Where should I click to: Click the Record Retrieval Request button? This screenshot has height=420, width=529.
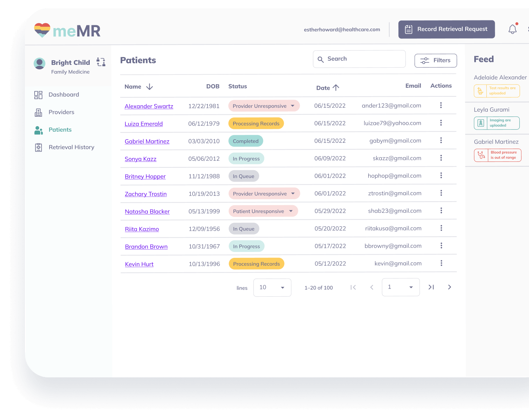point(447,29)
